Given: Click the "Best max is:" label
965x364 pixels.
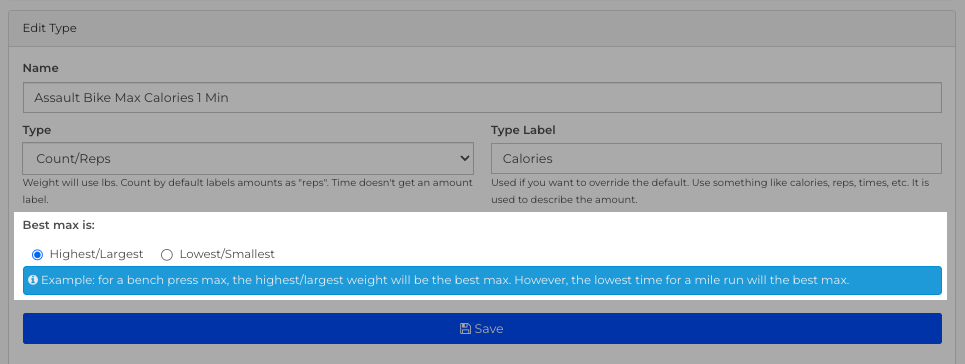Looking at the screenshot, I should pyautogui.click(x=58, y=225).
